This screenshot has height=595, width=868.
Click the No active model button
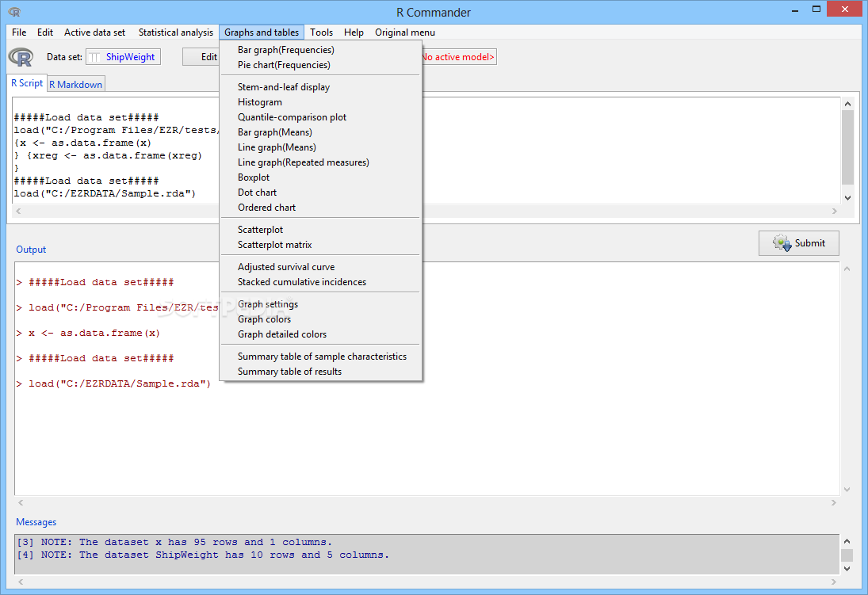(x=459, y=57)
